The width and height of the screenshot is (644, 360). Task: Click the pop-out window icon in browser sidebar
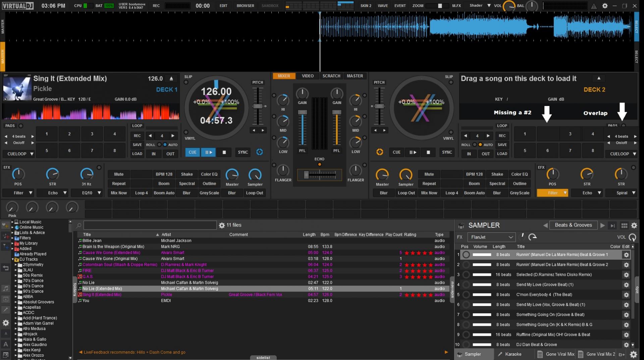pos(6,355)
